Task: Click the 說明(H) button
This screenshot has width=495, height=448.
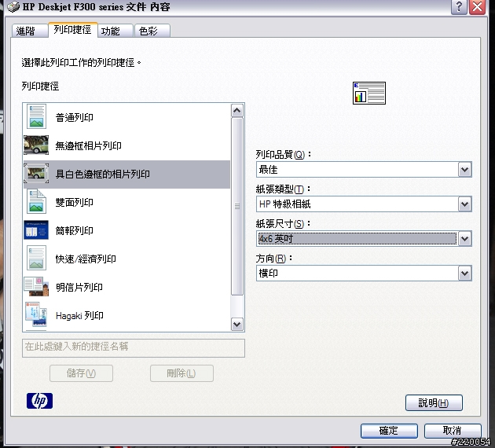Action: coord(434,403)
